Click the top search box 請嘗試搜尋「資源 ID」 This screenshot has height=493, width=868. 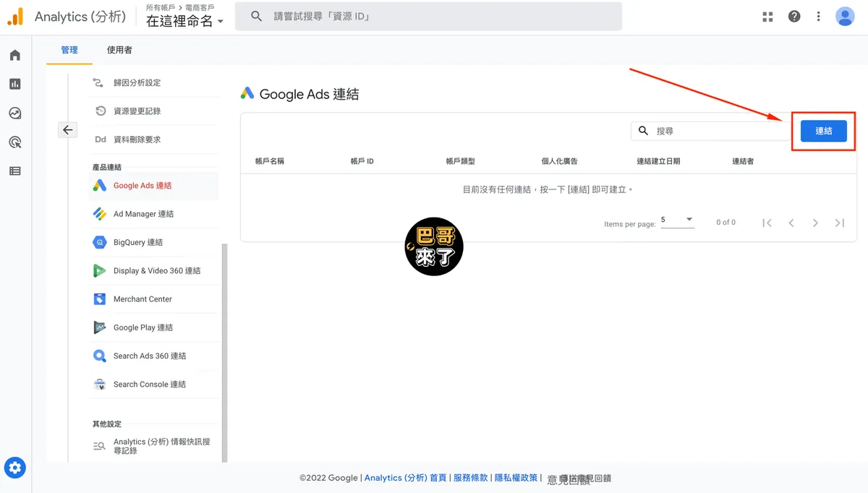(428, 16)
